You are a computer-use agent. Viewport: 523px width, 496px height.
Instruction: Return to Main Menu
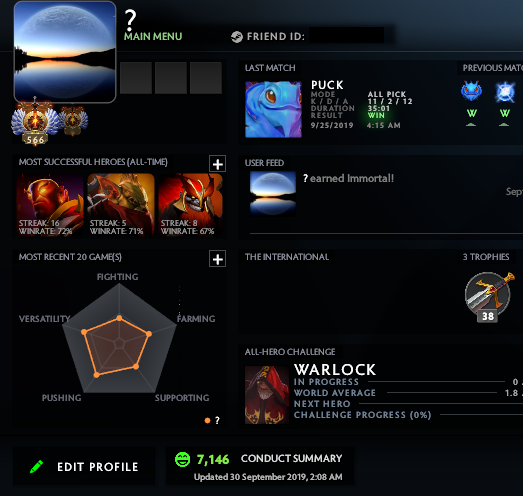[153, 36]
